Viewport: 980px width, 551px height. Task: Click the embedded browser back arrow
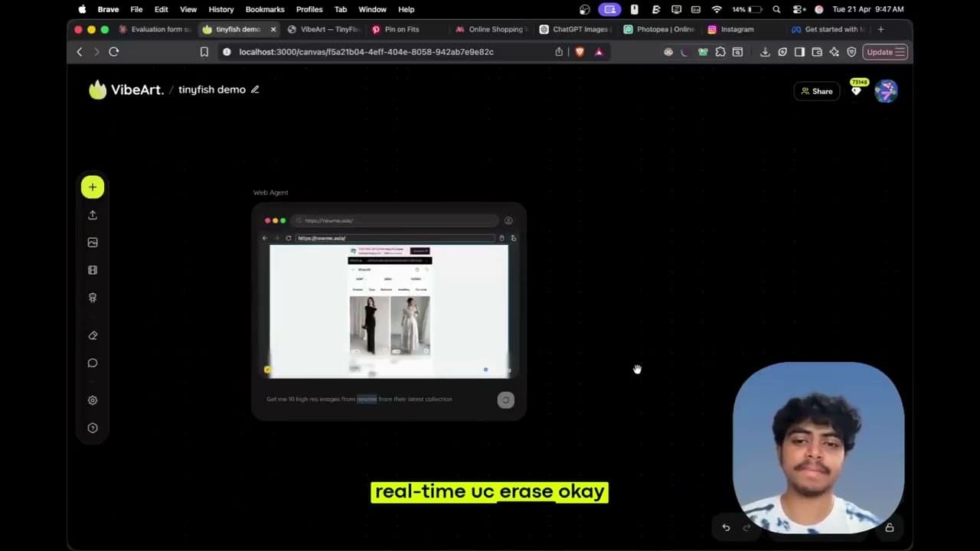[x=265, y=238]
